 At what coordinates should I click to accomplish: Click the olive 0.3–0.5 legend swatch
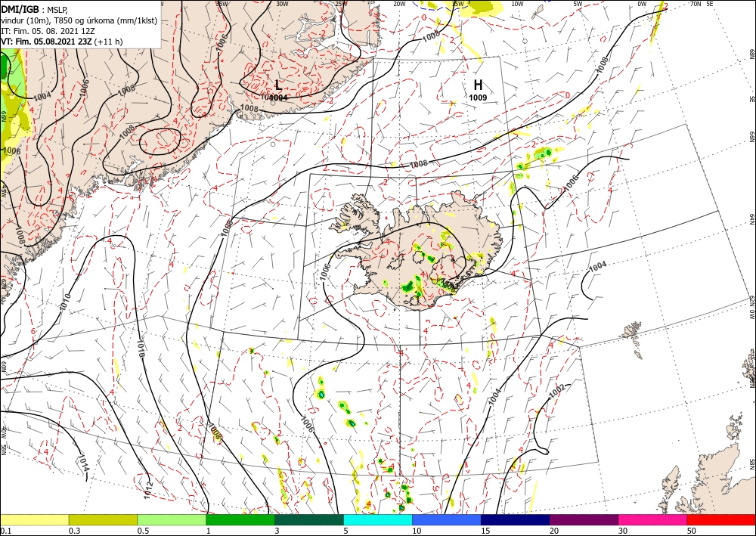pyautogui.click(x=103, y=519)
